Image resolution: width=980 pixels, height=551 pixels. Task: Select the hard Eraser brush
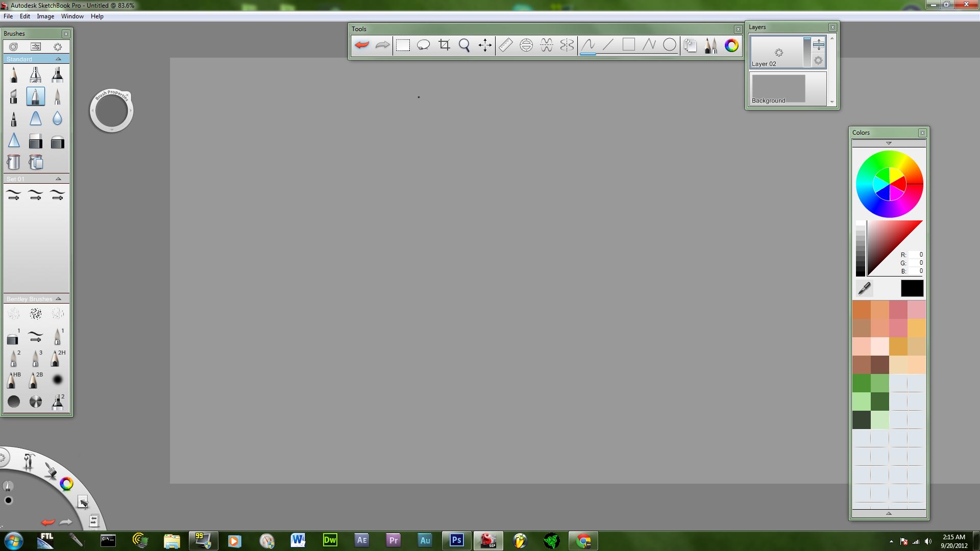35,141
